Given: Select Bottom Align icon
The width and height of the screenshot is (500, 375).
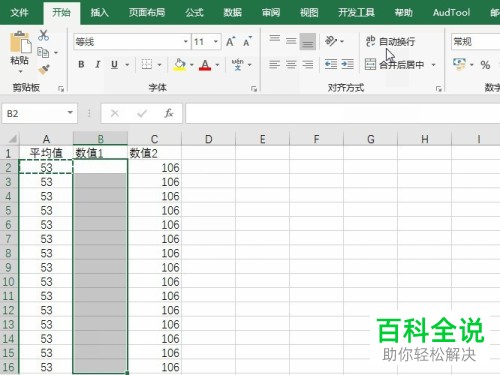Looking at the screenshot, I should [x=307, y=41].
